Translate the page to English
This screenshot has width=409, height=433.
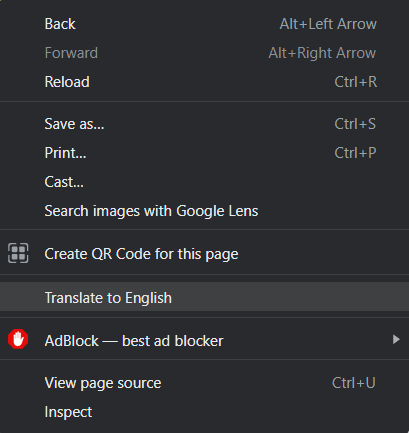click(x=204, y=297)
